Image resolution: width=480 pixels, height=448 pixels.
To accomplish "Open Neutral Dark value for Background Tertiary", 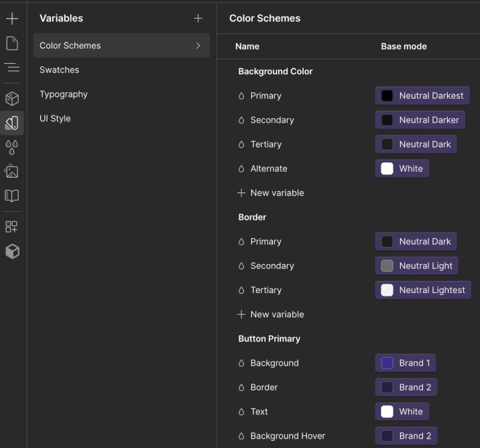I will coord(416,144).
